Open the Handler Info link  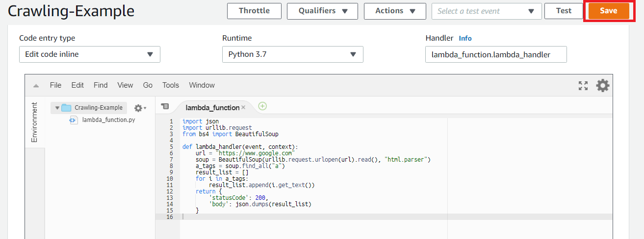465,38
